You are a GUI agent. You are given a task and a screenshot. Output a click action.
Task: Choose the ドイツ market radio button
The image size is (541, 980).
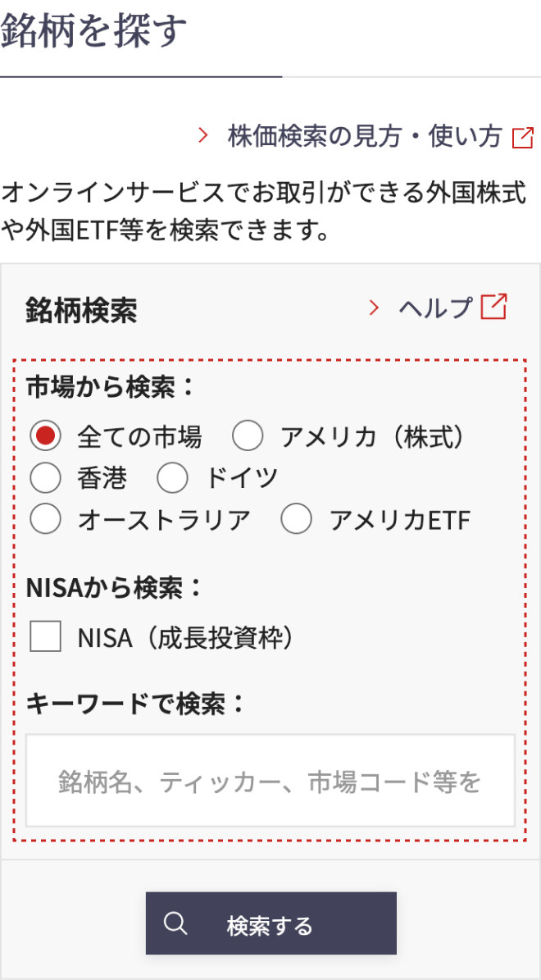[172, 479]
